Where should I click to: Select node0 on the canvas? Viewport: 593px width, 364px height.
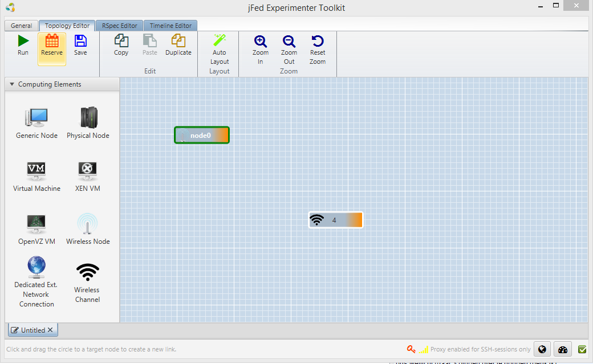[x=201, y=136]
